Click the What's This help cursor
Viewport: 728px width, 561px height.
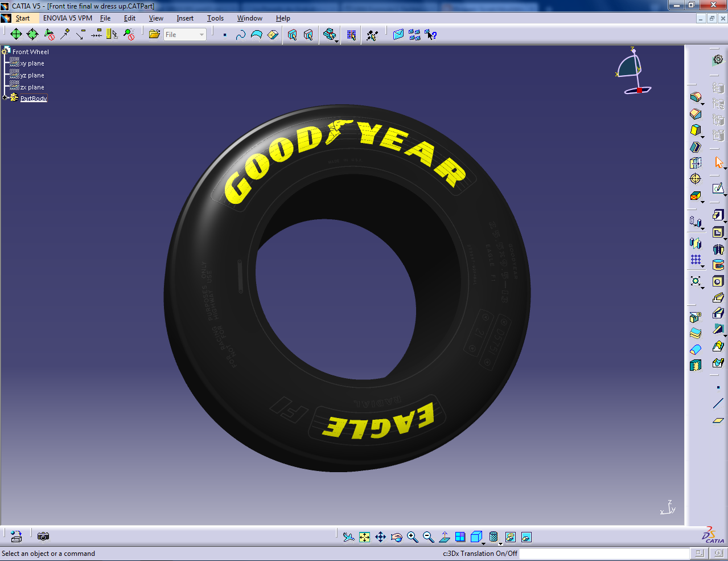[431, 35]
